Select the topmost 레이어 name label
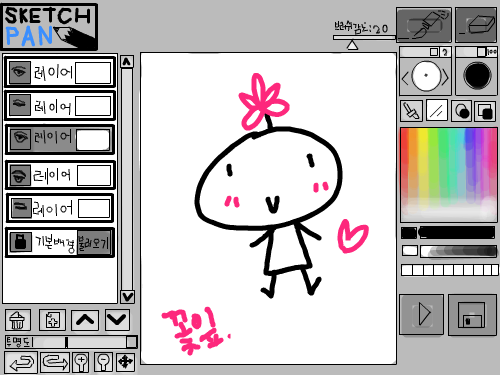Image resolution: width=500 pixels, height=375 pixels. click(x=53, y=72)
